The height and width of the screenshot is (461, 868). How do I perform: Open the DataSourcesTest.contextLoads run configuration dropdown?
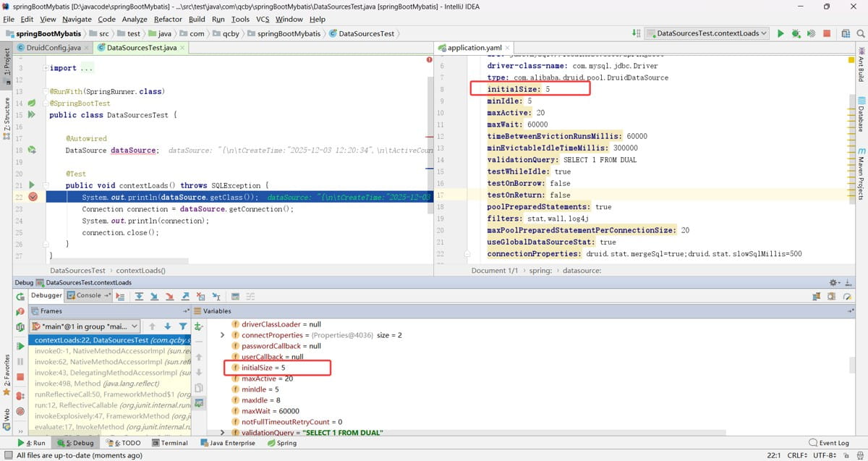(707, 33)
